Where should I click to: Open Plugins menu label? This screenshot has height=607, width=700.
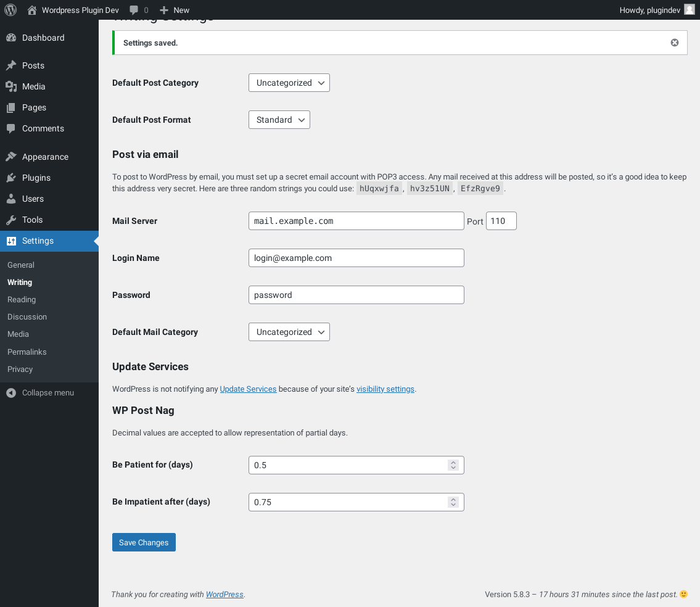click(36, 178)
